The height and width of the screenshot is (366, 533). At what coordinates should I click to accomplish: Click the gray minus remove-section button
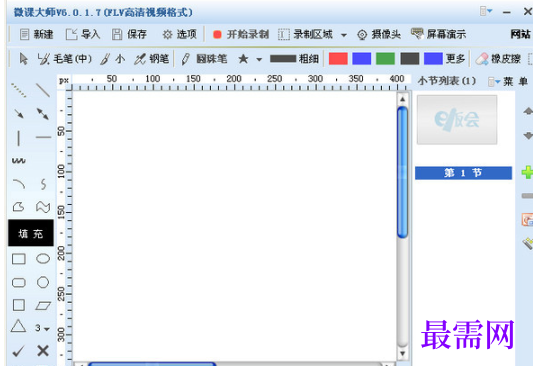point(528,196)
